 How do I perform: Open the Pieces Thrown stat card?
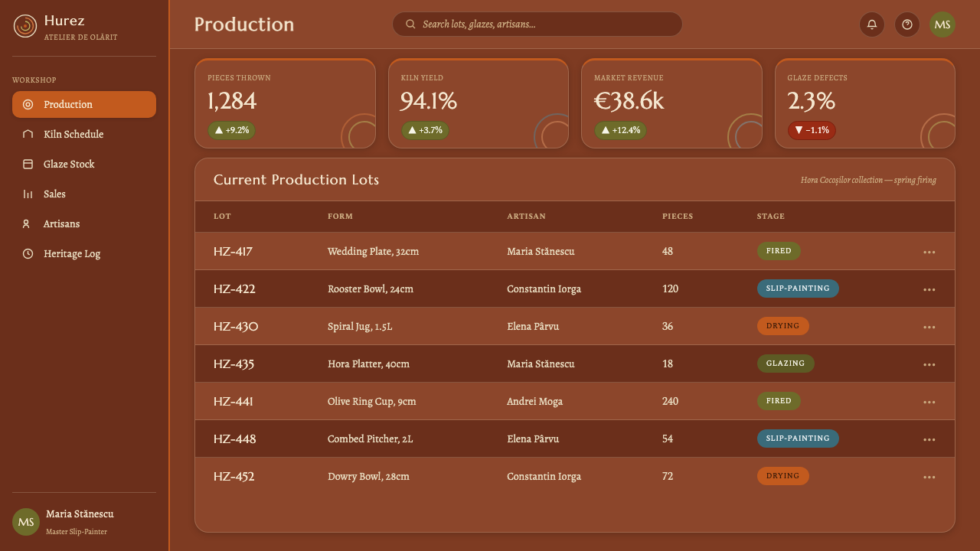(x=286, y=103)
